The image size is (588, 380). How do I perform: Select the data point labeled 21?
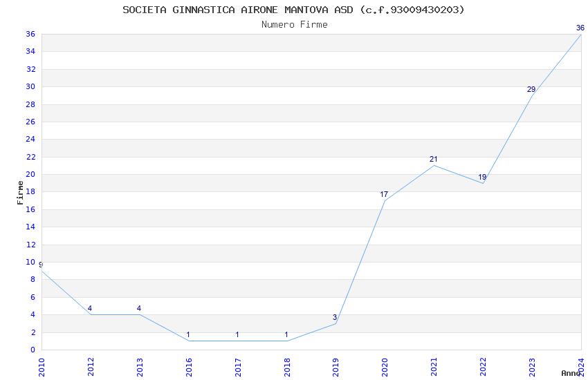click(434, 159)
